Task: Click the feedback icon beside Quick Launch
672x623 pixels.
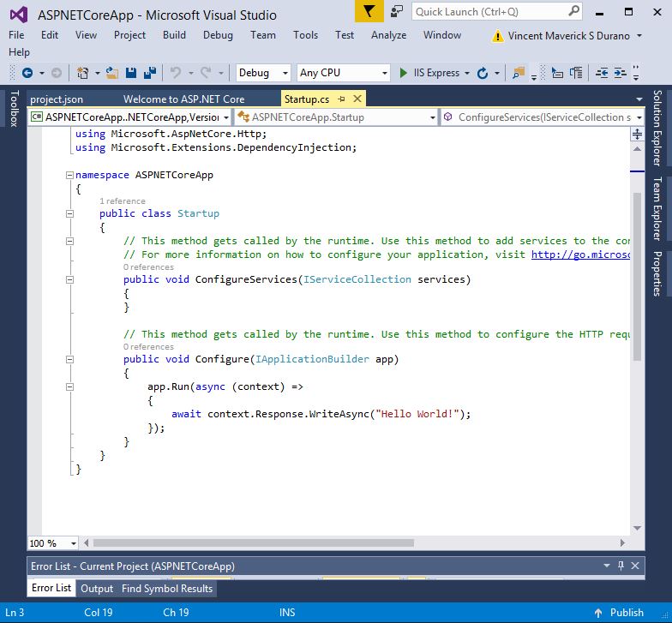Action: [397, 11]
